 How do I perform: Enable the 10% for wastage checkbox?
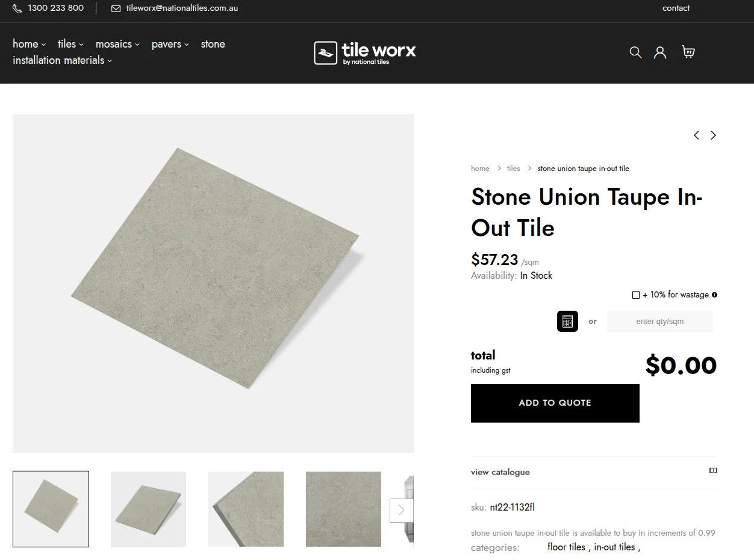[x=636, y=295]
